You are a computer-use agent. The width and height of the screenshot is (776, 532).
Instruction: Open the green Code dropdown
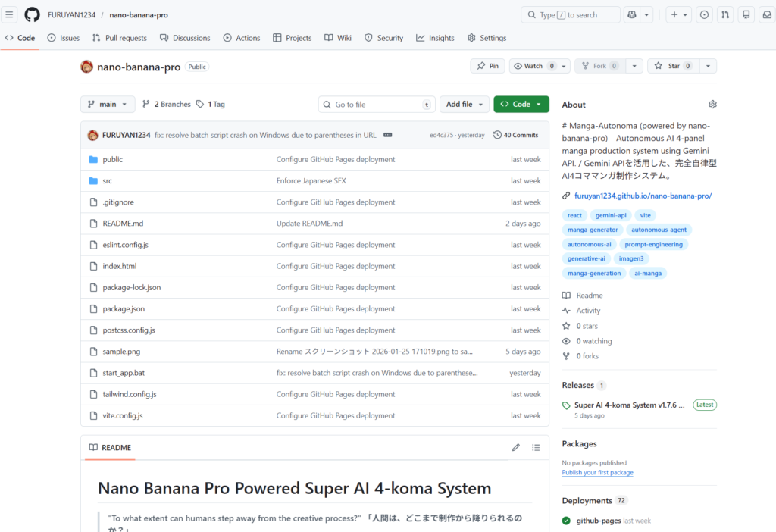[521, 104]
